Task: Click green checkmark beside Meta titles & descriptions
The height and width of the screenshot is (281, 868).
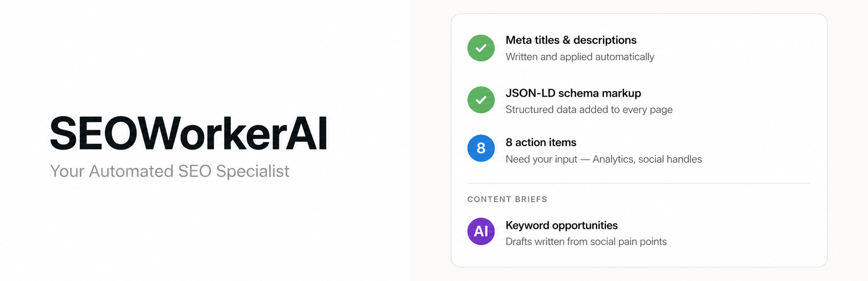Action: (481, 48)
